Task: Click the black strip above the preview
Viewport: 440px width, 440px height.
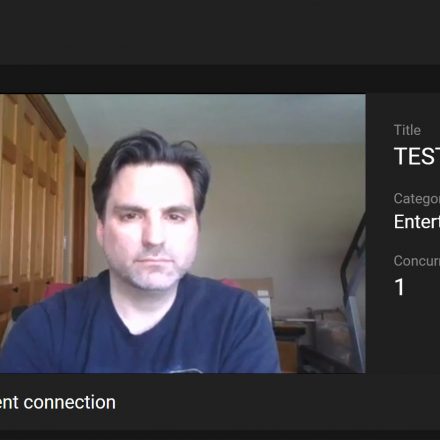Action: pyautogui.click(x=220, y=79)
